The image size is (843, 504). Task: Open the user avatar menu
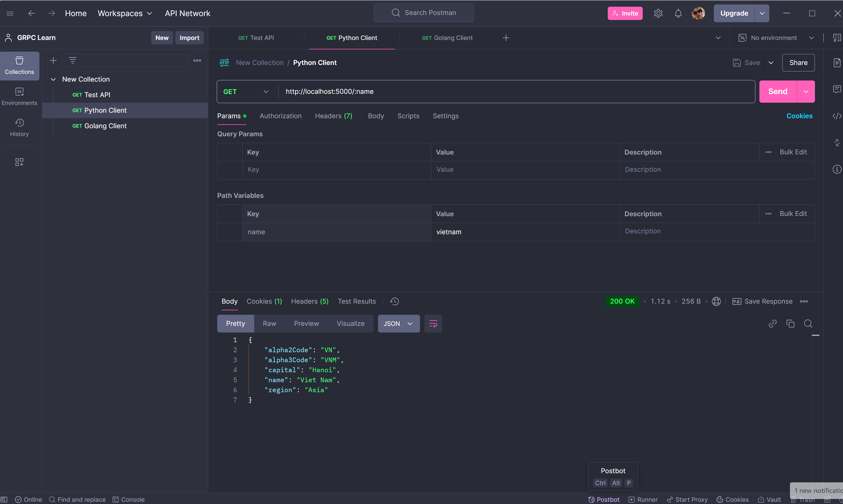(698, 13)
